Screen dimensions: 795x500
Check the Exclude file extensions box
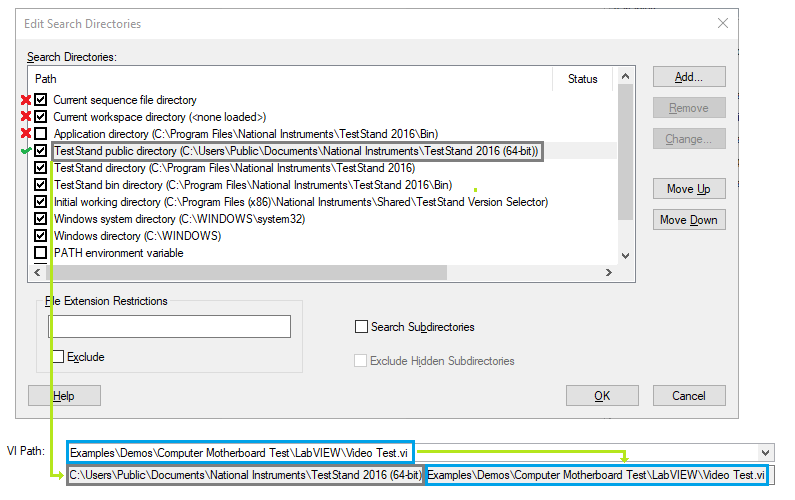58,357
